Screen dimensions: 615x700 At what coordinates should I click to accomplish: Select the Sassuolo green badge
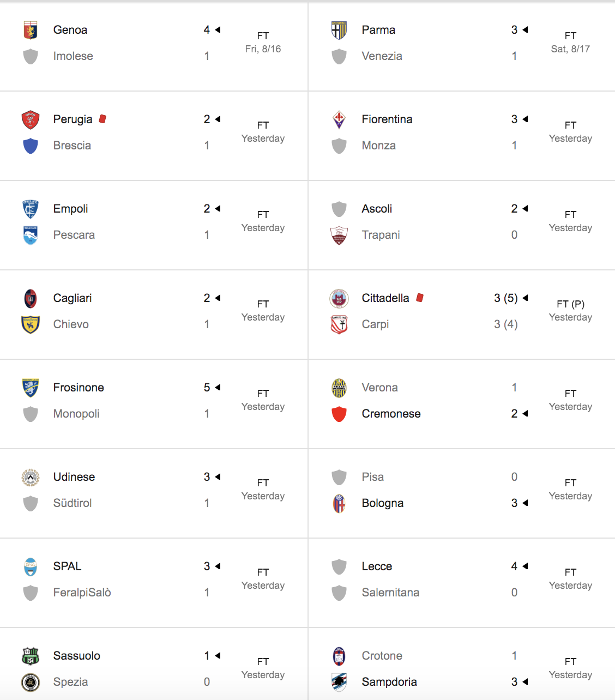[x=31, y=656]
